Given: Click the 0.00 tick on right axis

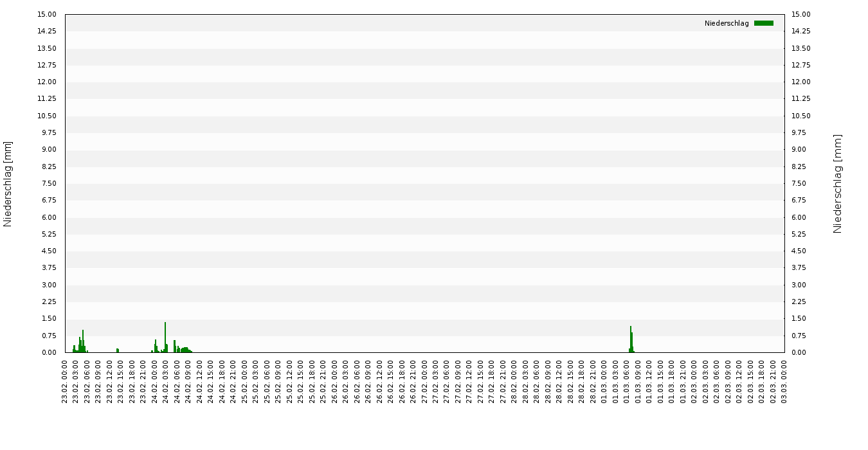Looking at the screenshot, I should 801,352.
